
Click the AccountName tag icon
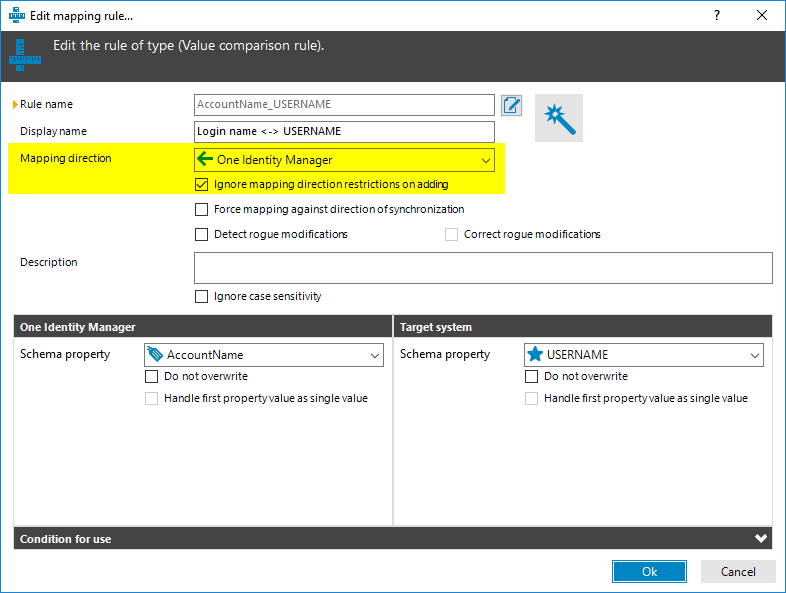coord(155,354)
